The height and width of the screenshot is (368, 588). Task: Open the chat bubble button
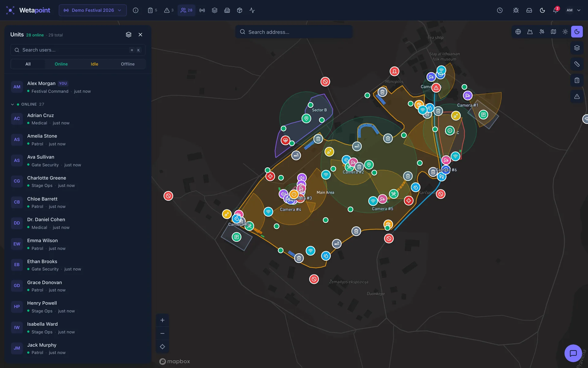[573, 353]
